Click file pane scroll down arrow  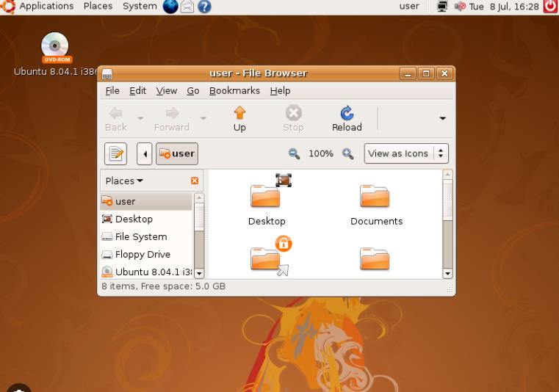coord(447,274)
